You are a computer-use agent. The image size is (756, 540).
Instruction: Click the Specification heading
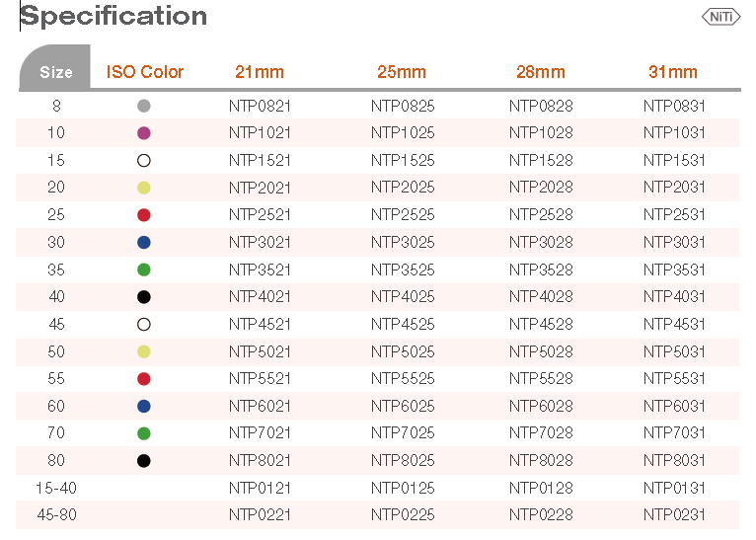pyautogui.click(x=114, y=16)
